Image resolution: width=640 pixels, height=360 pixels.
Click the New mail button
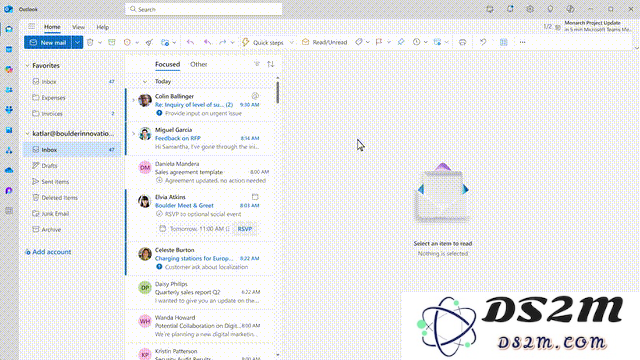pos(48,42)
